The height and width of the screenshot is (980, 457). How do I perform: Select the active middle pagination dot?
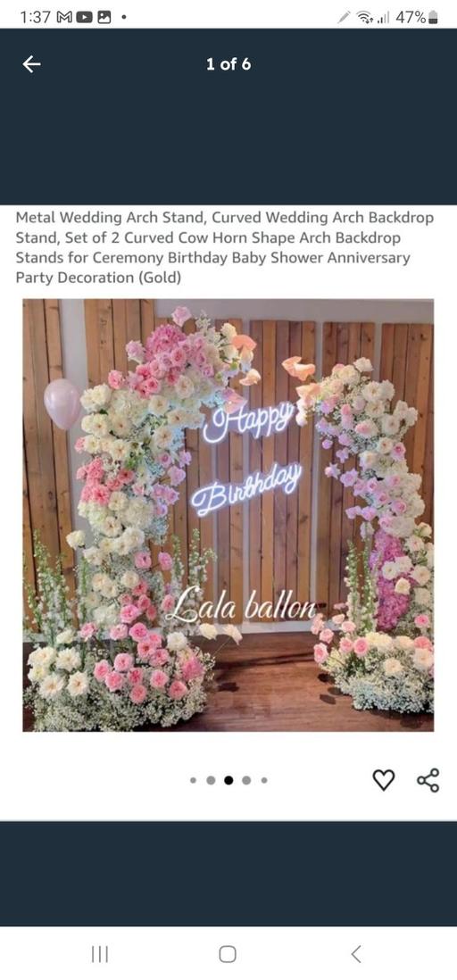click(228, 780)
